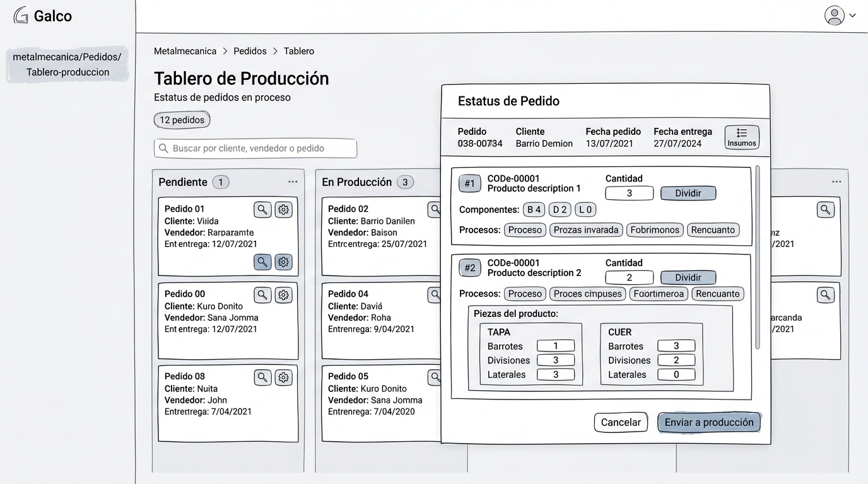The height and width of the screenshot is (484, 868).
Task: Click the Cantidad field of item #1
Action: point(629,193)
